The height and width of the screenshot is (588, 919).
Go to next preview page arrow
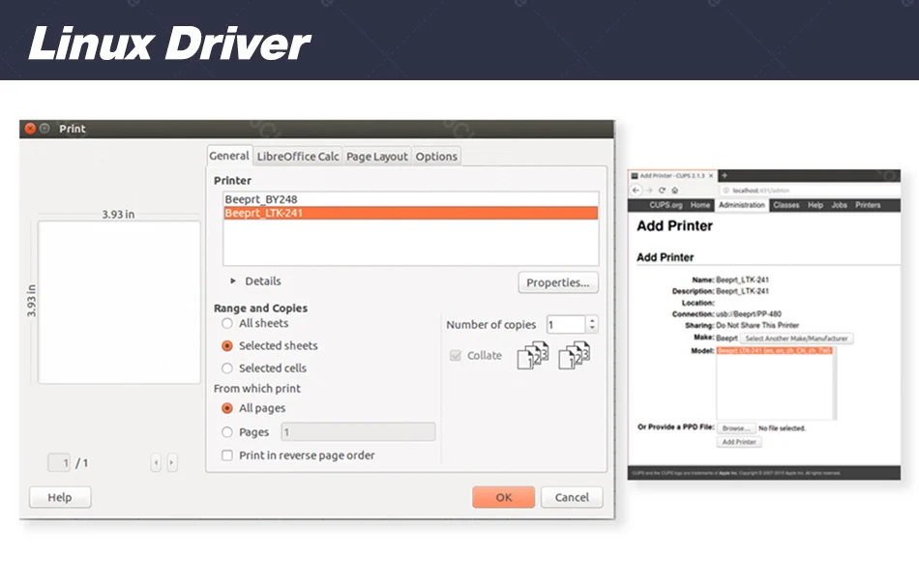(172, 462)
